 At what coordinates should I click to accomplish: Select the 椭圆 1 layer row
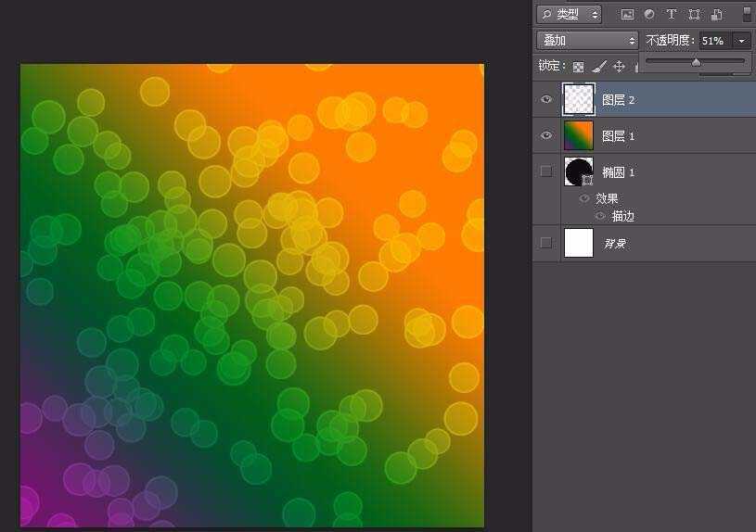click(x=644, y=171)
